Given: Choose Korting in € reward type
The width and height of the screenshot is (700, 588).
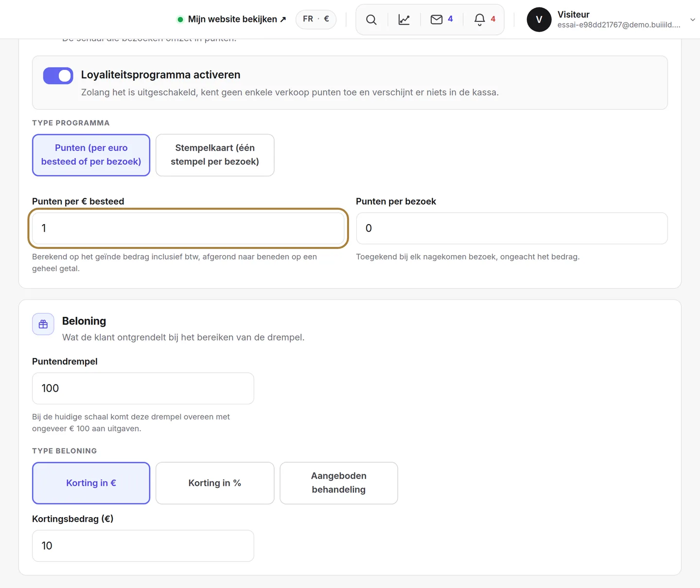Looking at the screenshot, I should [x=91, y=483].
